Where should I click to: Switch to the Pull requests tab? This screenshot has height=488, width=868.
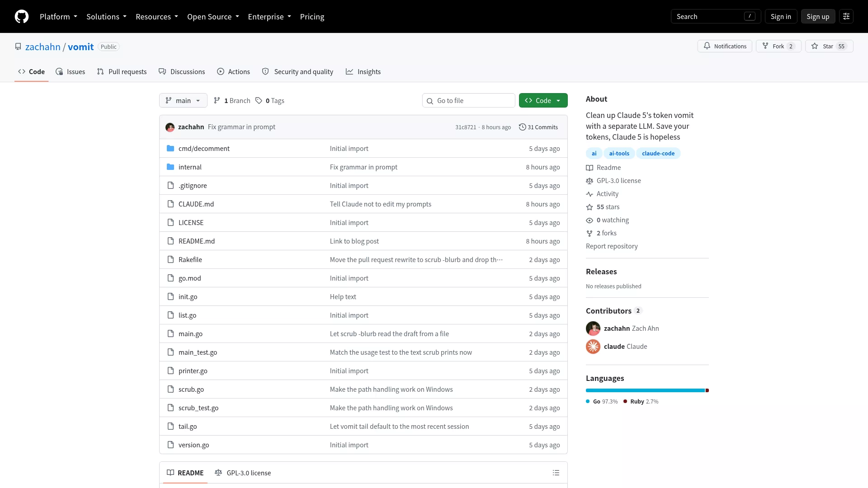[122, 72]
